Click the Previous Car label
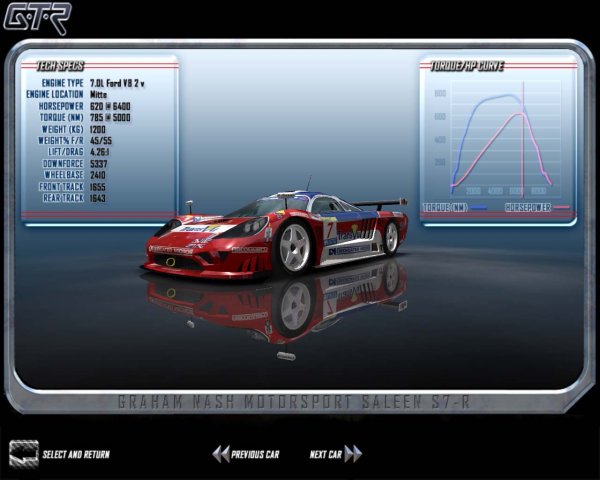The width and height of the screenshot is (600, 480). point(255,455)
